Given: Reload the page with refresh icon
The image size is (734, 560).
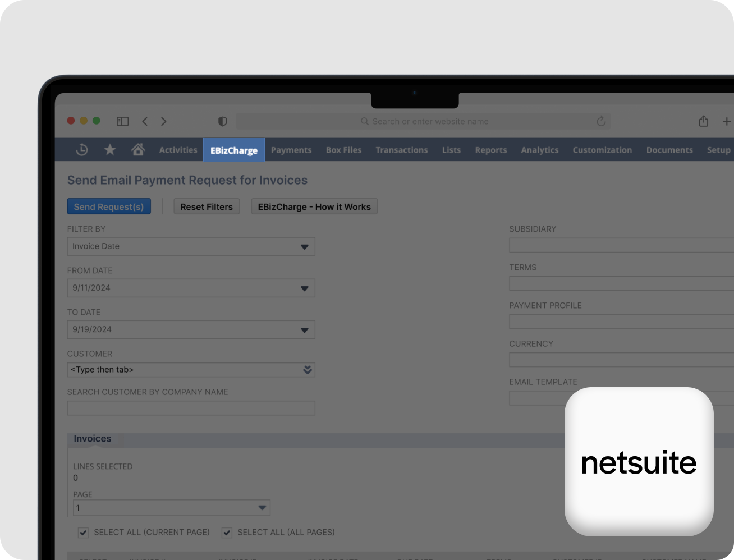Looking at the screenshot, I should 601,121.
